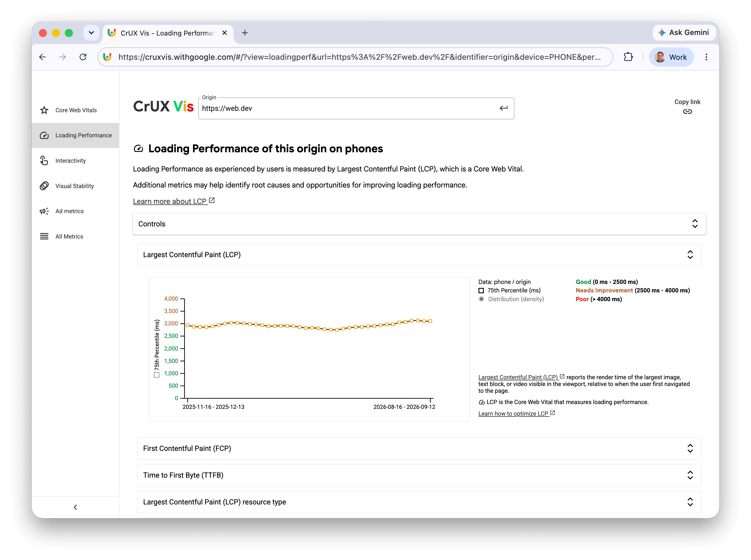Click the 2026-08-16 - 2026-09-12 axis label
This screenshot has height=560, width=751.
[404, 407]
